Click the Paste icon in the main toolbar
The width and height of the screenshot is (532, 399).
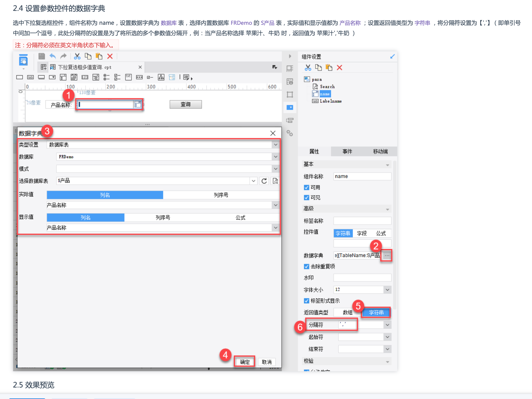tap(99, 56)
